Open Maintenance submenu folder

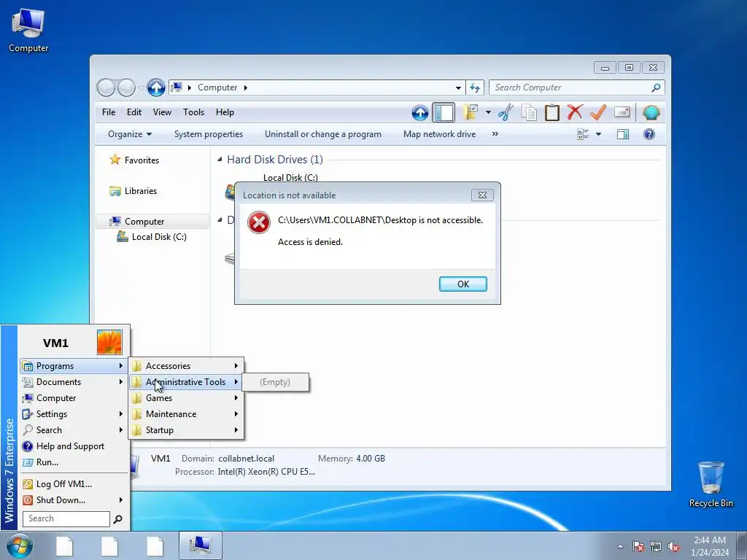point(186,414)
